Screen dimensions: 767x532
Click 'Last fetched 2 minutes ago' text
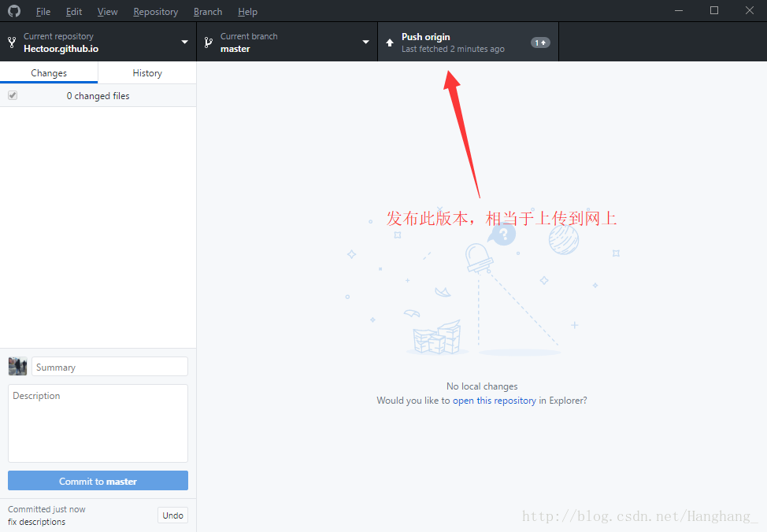point(453,49)
